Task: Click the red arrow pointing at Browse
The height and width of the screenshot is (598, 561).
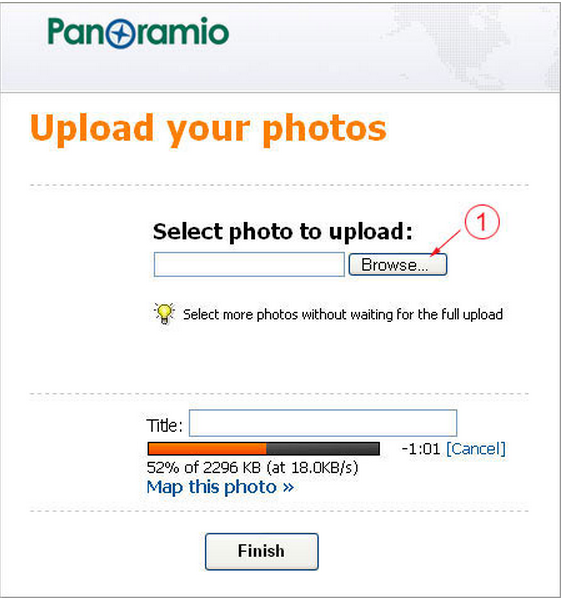Action: [445, 243]
